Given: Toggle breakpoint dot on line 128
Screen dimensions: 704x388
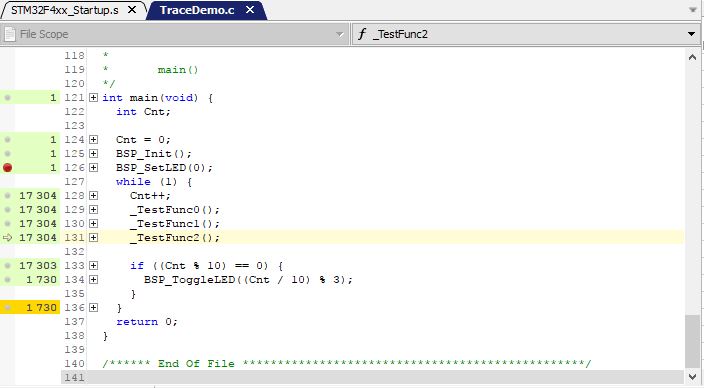Looking at the screenshot, I should 7,195.
